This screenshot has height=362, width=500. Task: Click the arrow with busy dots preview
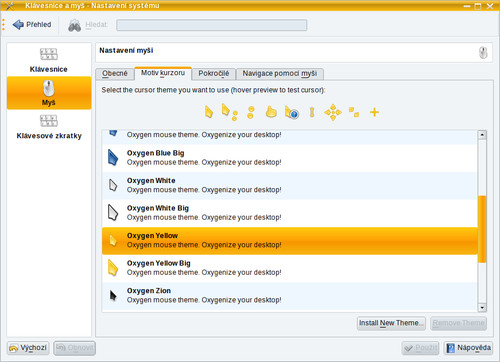tap(229, 112)
